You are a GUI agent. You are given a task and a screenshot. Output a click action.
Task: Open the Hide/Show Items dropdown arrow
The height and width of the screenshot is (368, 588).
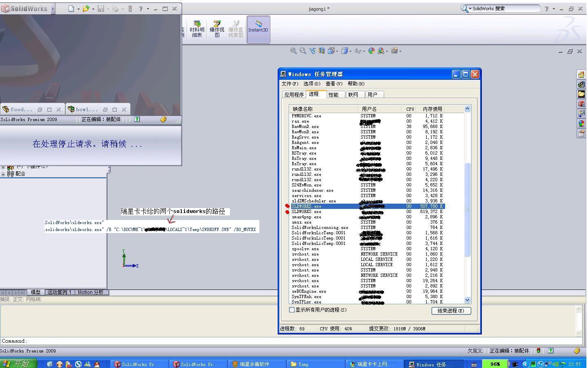(364, 51)
